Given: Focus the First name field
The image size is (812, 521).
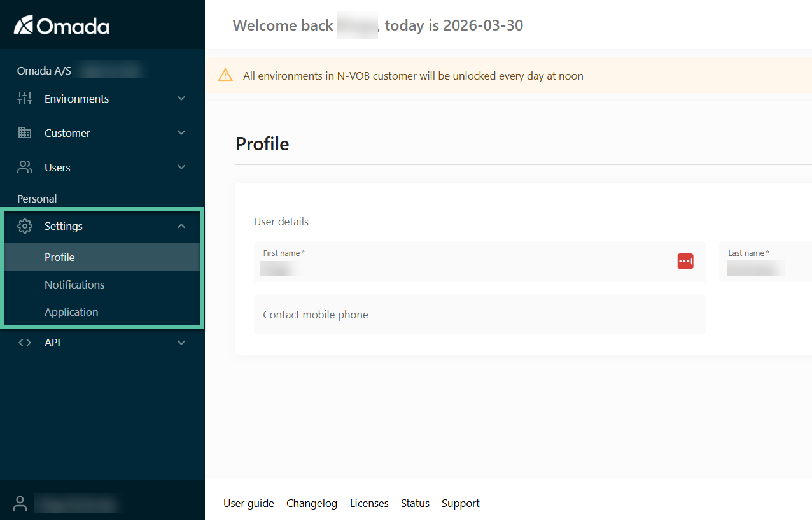Looking at the screenshot, I should (480, 262).
